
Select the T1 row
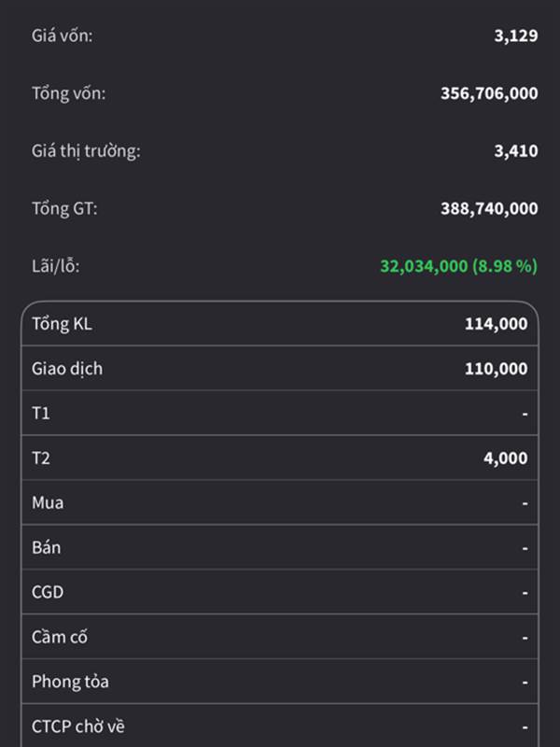pos(280,414)
